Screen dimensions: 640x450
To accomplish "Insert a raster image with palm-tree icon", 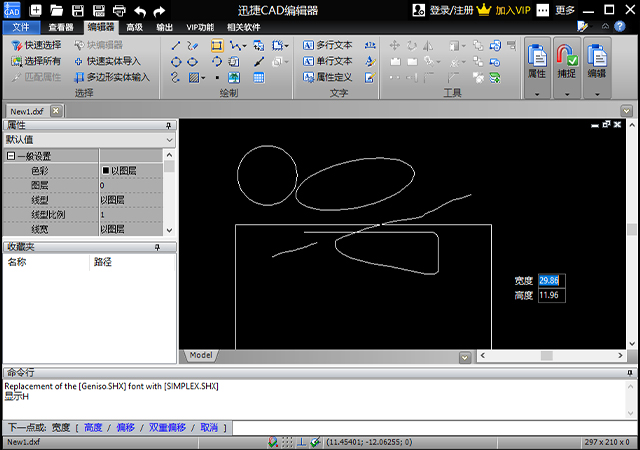I will pyautogui.click(x=234, y=77).
